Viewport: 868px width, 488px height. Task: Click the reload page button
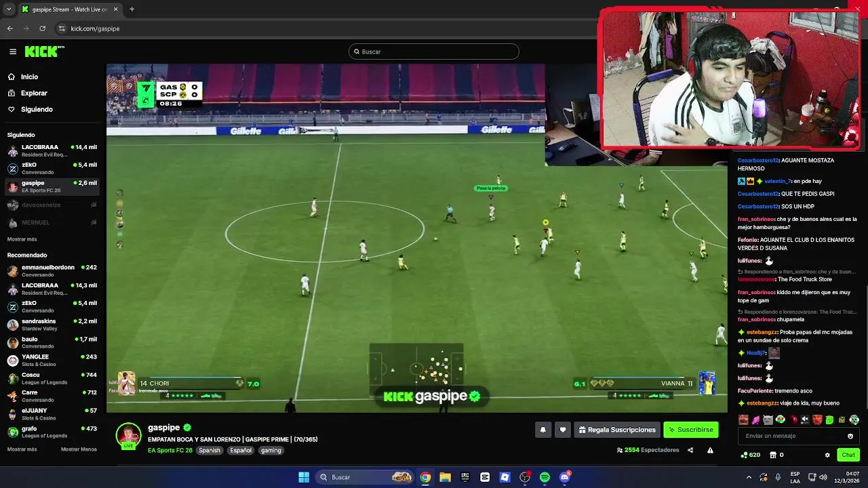43,28
